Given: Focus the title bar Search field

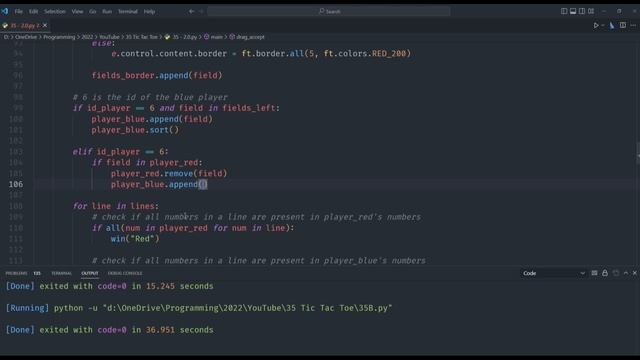Looking at the screenshot, I should (329, 11).
